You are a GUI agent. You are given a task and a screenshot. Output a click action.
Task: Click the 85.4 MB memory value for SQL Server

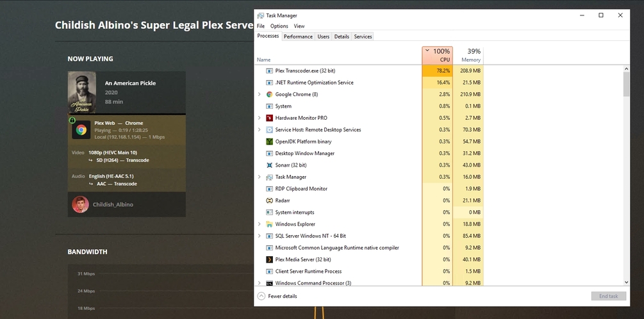472,236
